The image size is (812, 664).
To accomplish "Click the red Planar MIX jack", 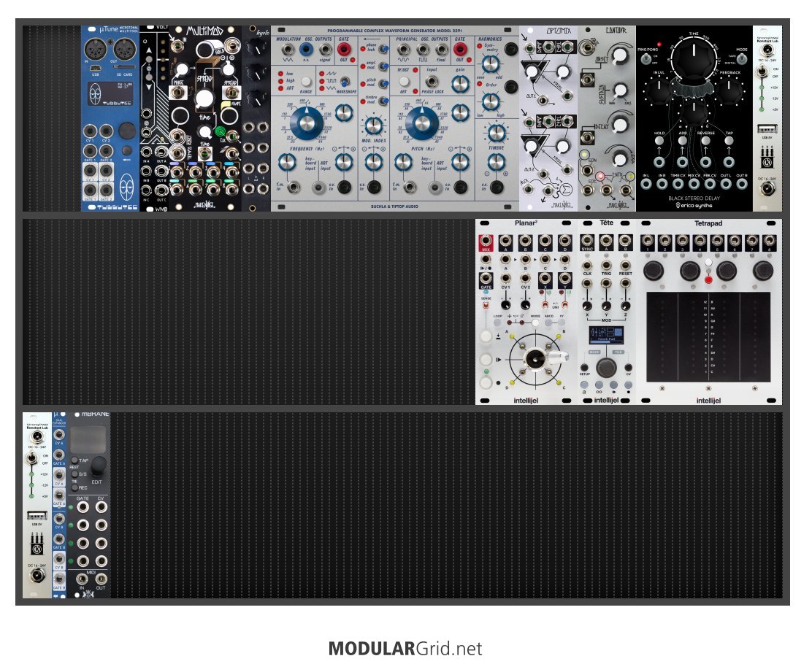I will point(486,241).
